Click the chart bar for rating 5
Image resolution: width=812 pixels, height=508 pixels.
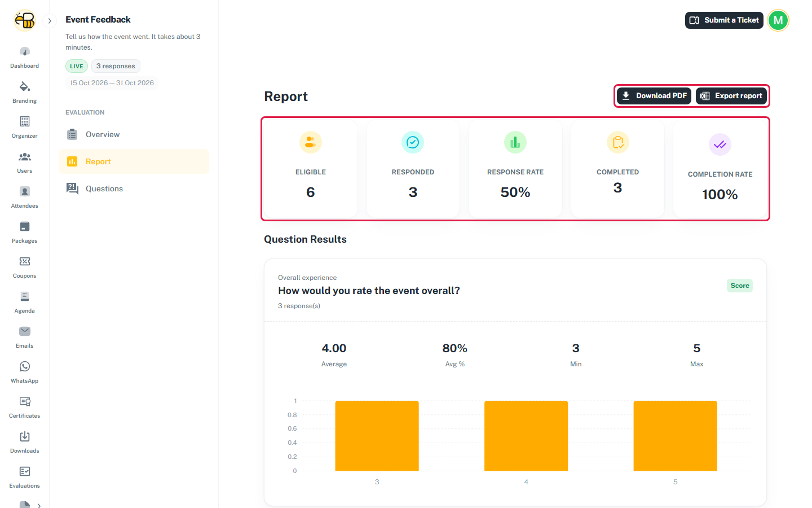pyautogui.click(x=676, y=436)
